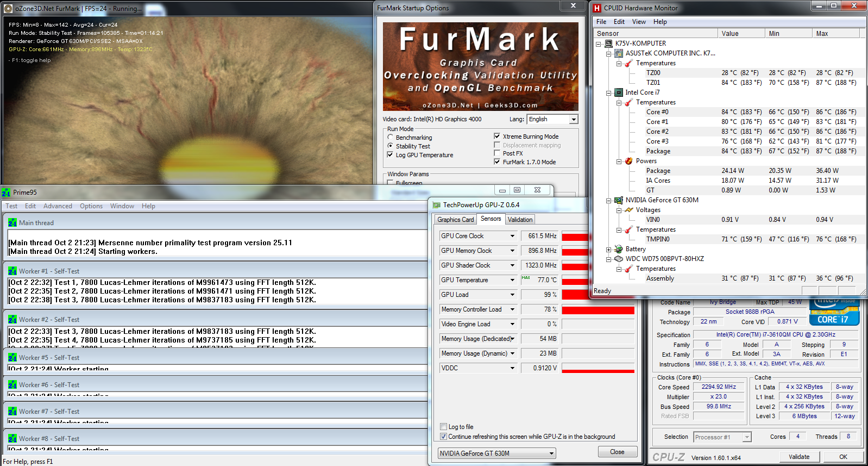868x466 pixels.
Task: Click the NVIDIA GeForce GT 630M card icon
Action: point(619,200)
